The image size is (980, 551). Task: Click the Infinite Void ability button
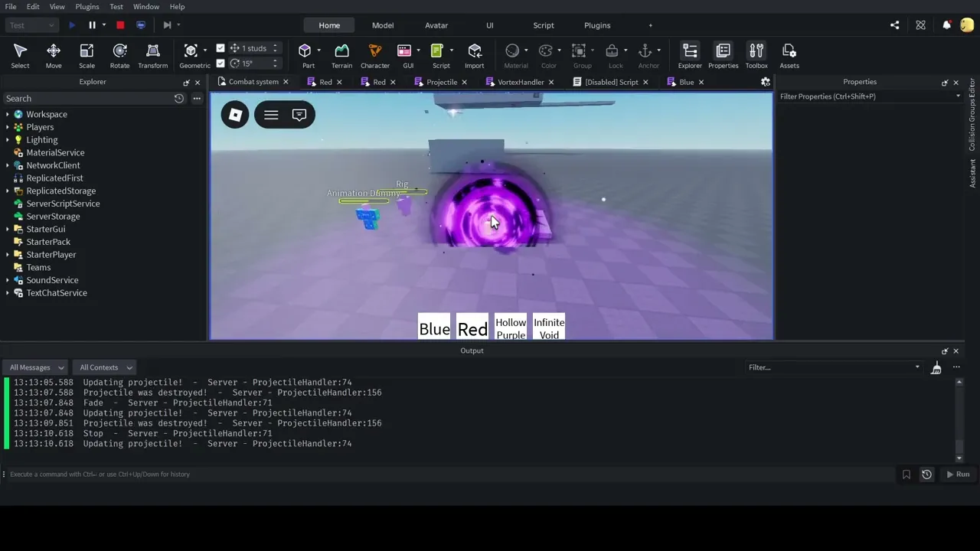click(x=549, y=327)
